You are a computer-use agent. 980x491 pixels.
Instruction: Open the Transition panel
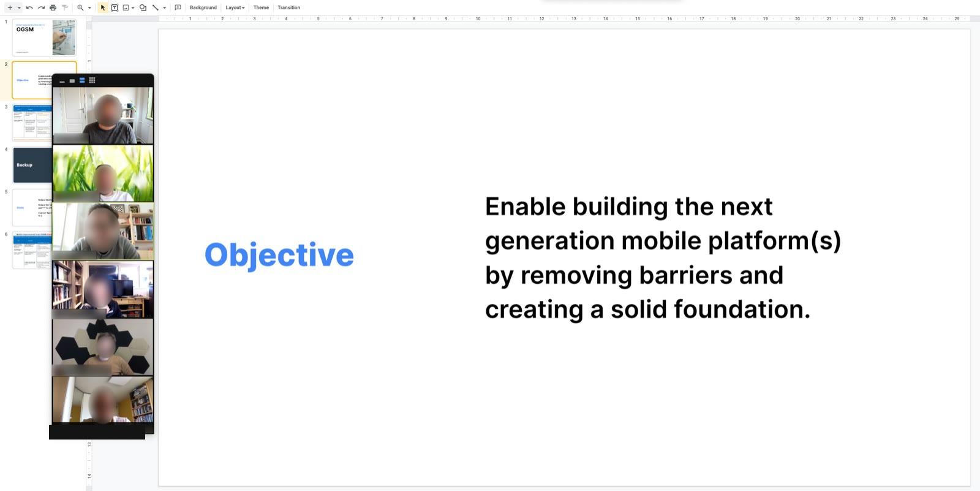click(x=288, y=7)
